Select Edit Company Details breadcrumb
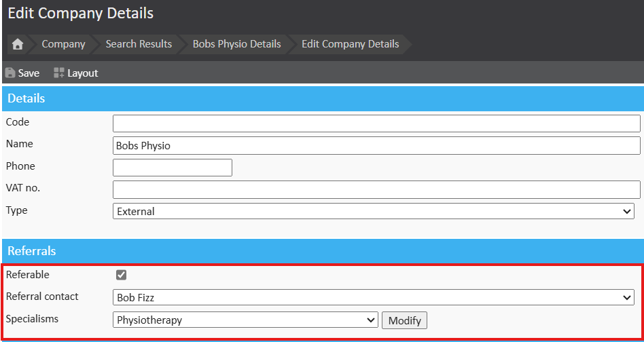The height and width of the screenshot is (342, 644). coord(350,44)
